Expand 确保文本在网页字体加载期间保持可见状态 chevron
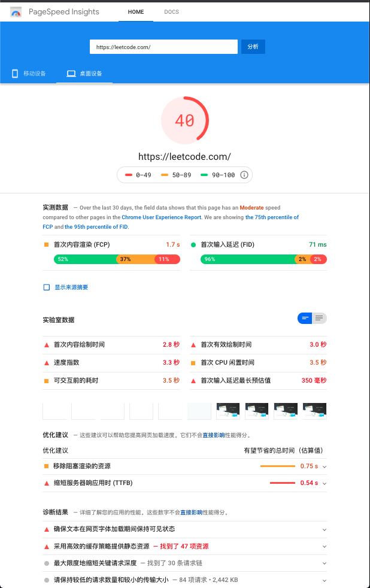 click(x=324, y=529)
